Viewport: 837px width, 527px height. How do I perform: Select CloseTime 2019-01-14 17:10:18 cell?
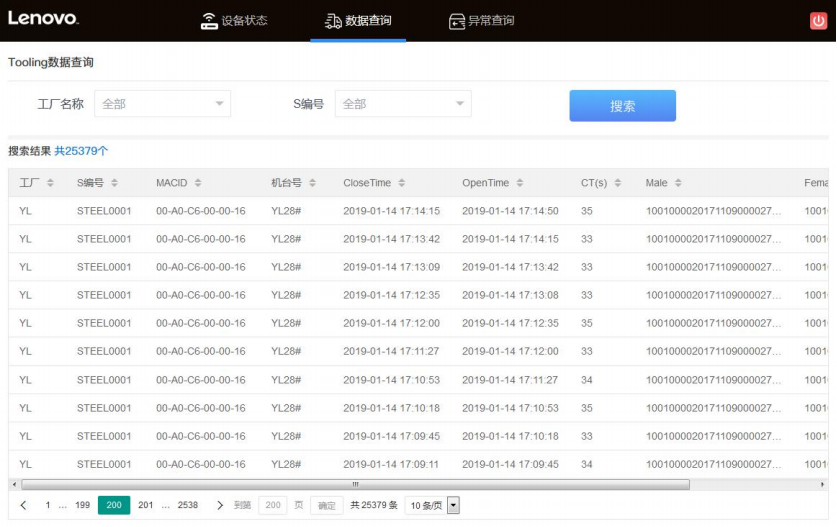coord(391,408)
